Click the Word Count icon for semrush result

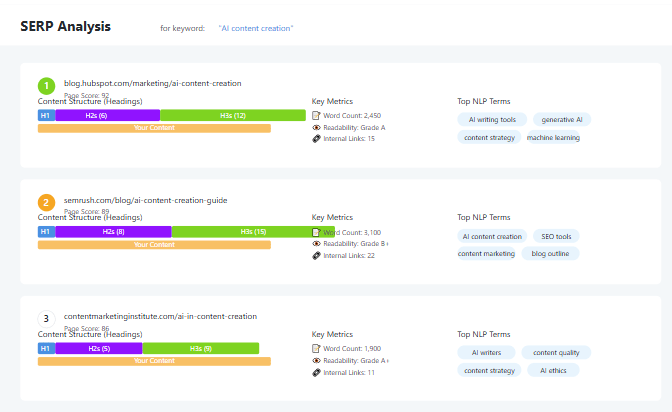316,232
